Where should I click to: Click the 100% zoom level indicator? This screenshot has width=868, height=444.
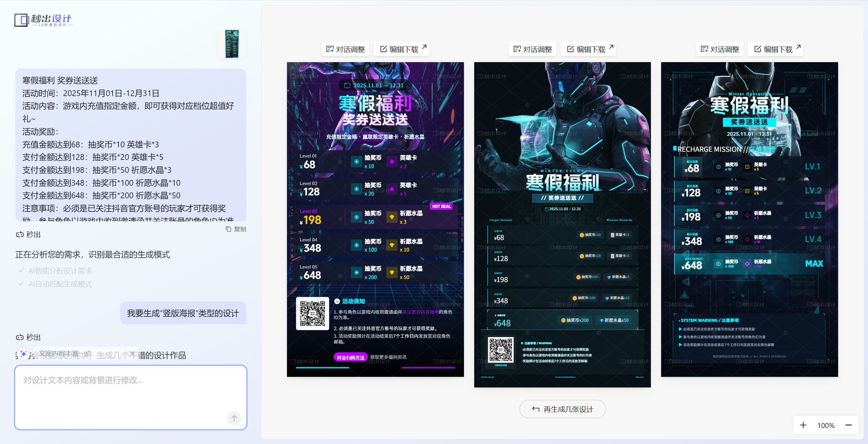point(826,425)
